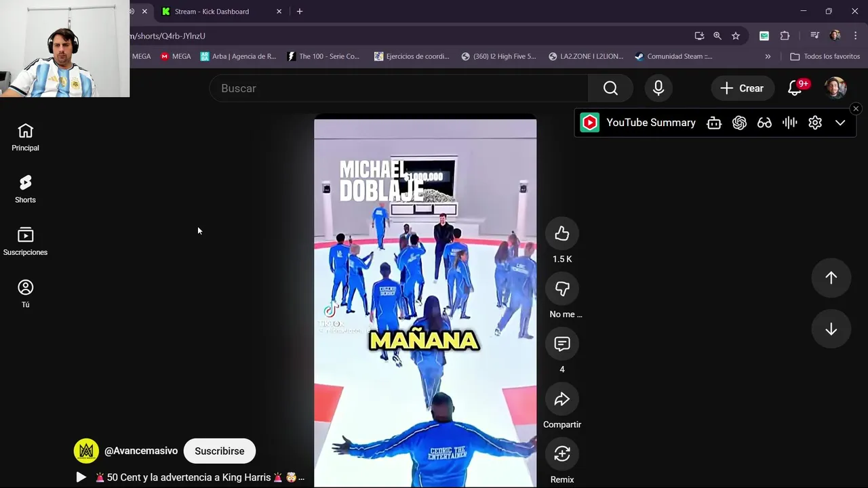868x488 pixels.
Task: Click the audio waveform icon in YouTube Summary
Action: coord(789,123)
